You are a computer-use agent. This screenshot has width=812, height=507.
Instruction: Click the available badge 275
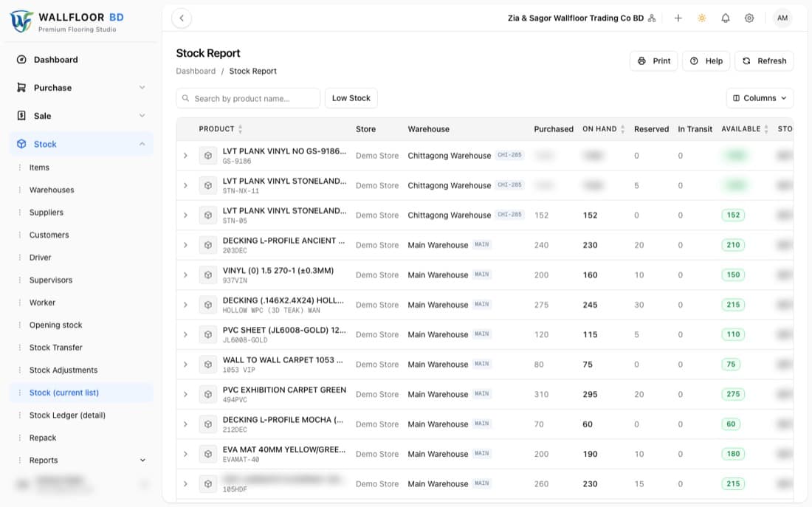point(733,394)
